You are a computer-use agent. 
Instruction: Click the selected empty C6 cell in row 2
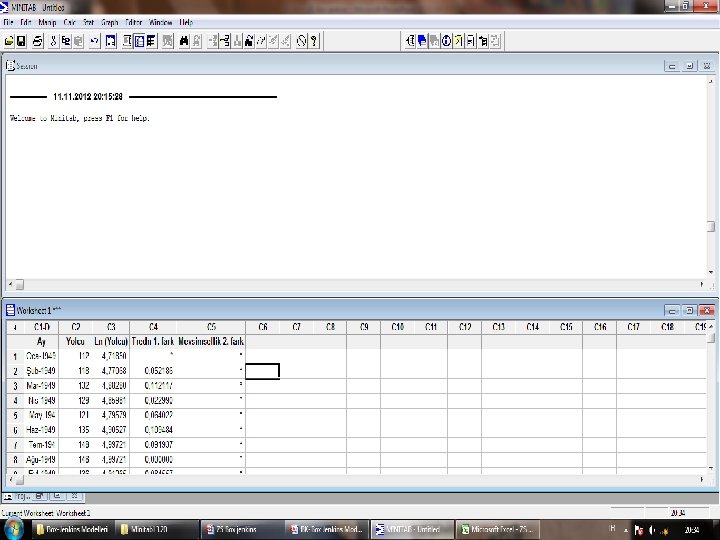[x=262, y=371]
